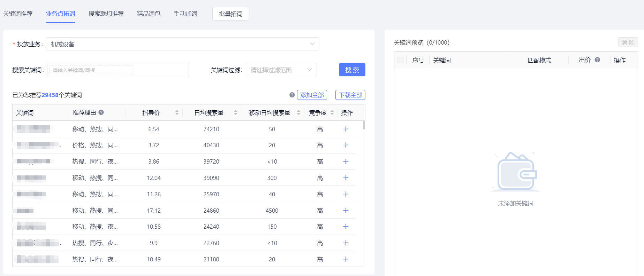
Task: Click 下载全部 to download keywords
Action: (x=350, y=95)
